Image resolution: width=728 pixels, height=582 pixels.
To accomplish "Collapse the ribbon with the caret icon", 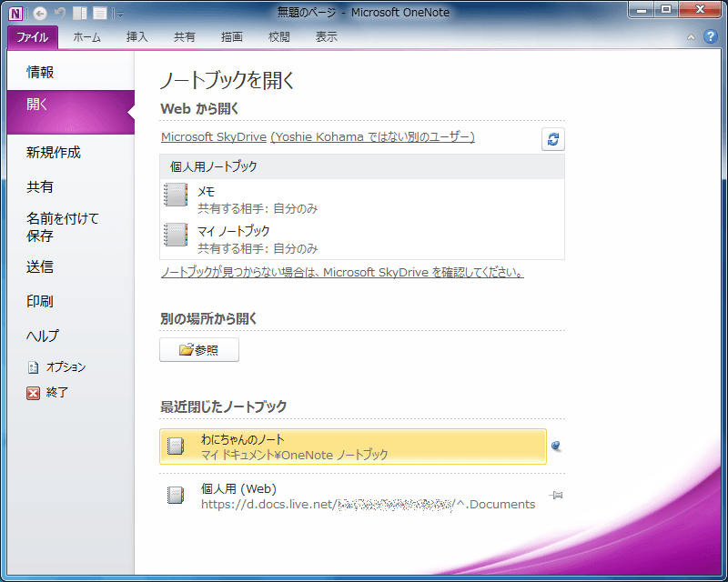I will 691,37.
